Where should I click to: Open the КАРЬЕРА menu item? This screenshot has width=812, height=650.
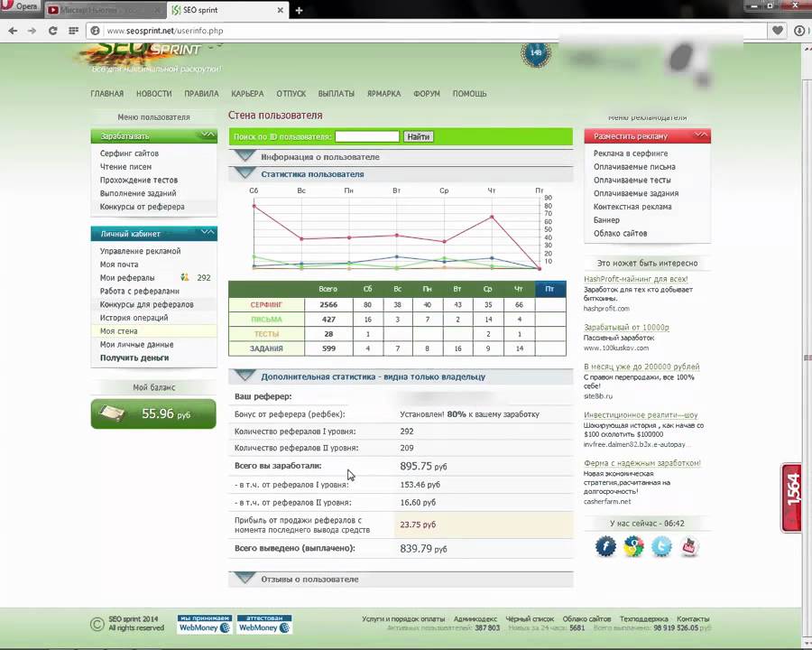247,94
